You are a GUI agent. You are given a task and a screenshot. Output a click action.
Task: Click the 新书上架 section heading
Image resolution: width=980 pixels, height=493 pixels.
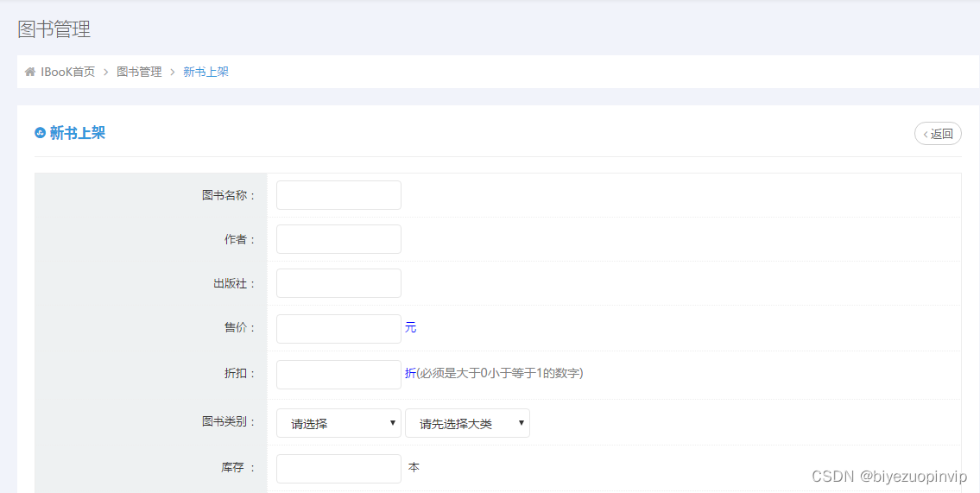pos(78,133)
